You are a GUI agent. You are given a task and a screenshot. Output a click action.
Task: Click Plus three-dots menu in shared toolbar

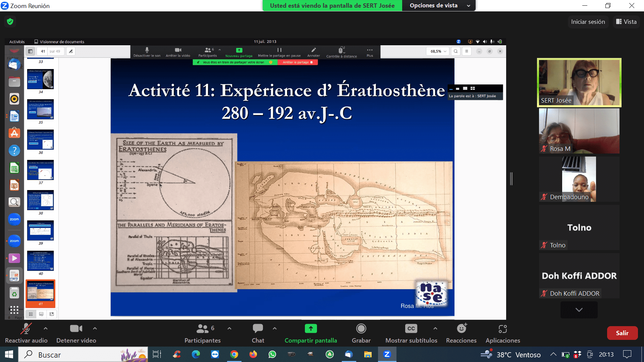click(370, 52)
